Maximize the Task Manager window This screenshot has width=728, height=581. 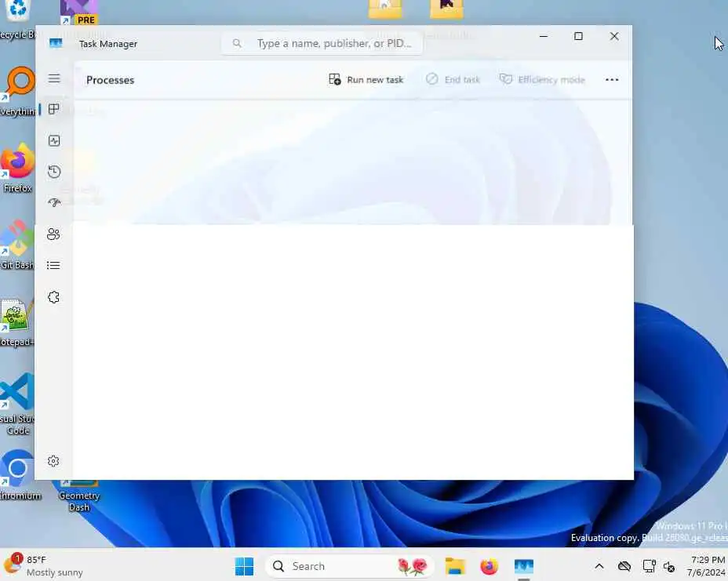(578, 36)
